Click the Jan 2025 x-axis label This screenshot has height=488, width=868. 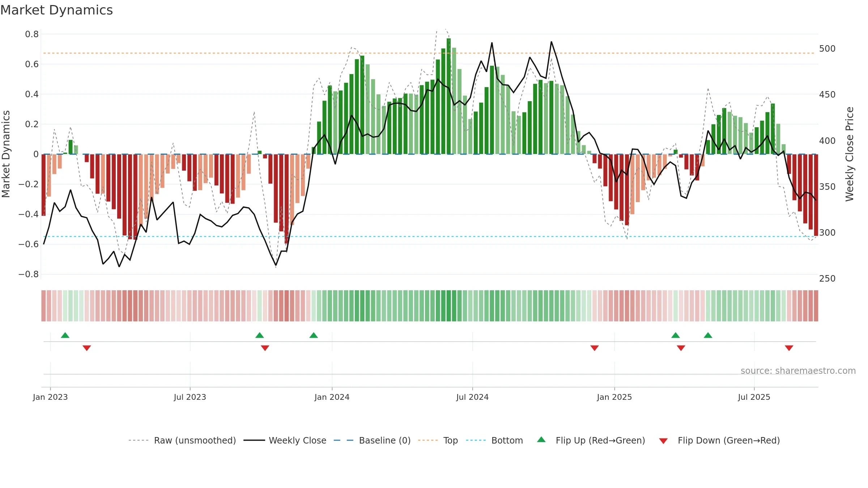(614, 397)
